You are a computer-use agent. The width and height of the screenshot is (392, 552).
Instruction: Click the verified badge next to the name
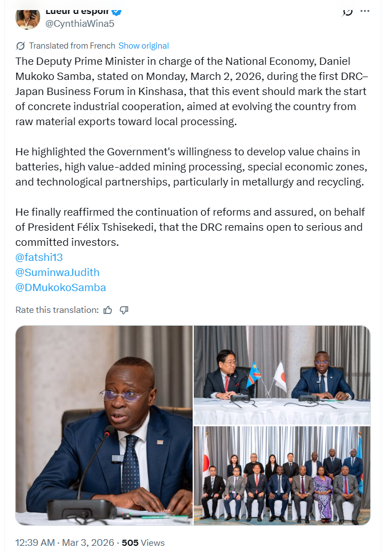(118, 11)
